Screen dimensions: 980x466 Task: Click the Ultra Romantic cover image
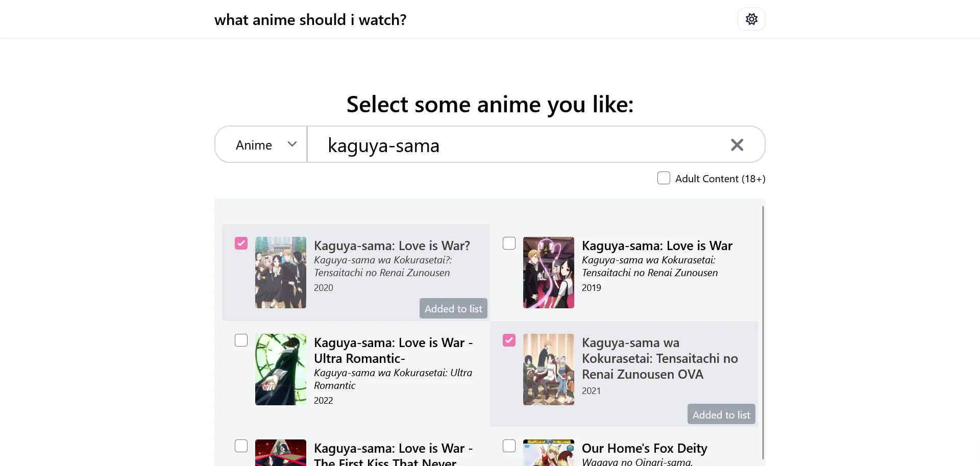280,370
